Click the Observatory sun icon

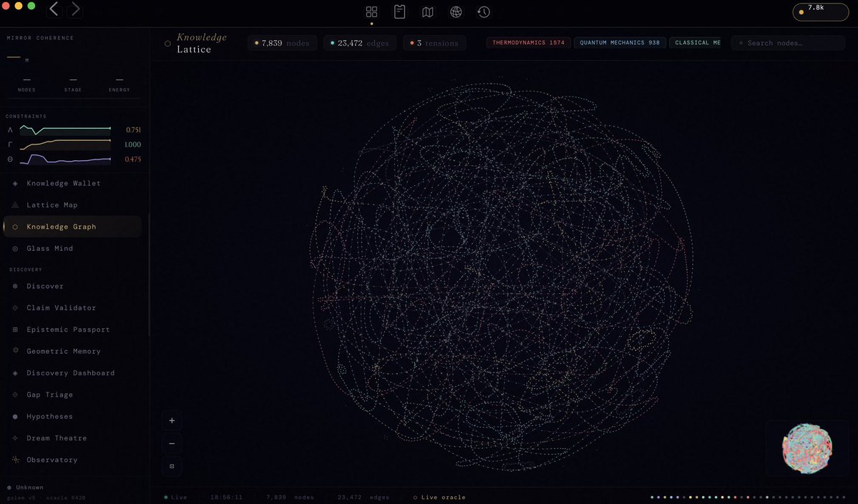[x=15, y=460]
